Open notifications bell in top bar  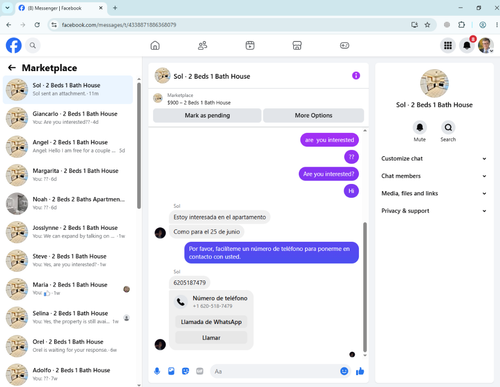[x=467, y=45]
